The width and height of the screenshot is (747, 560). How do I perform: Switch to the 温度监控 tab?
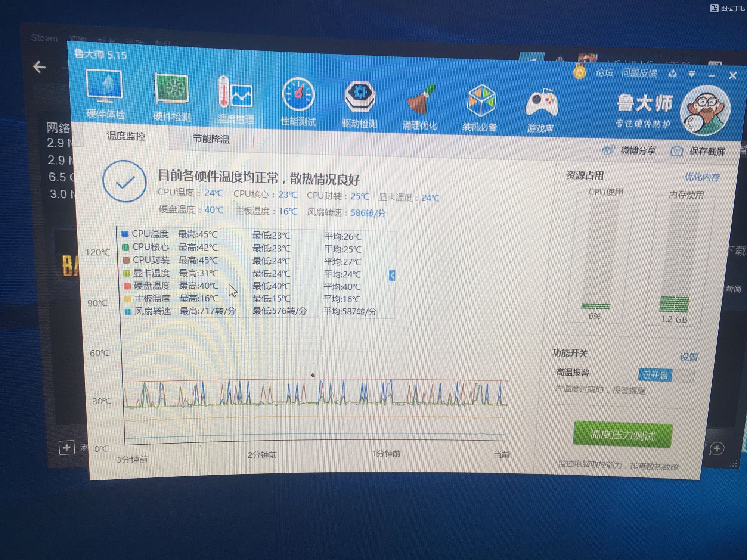click(126, 136)
